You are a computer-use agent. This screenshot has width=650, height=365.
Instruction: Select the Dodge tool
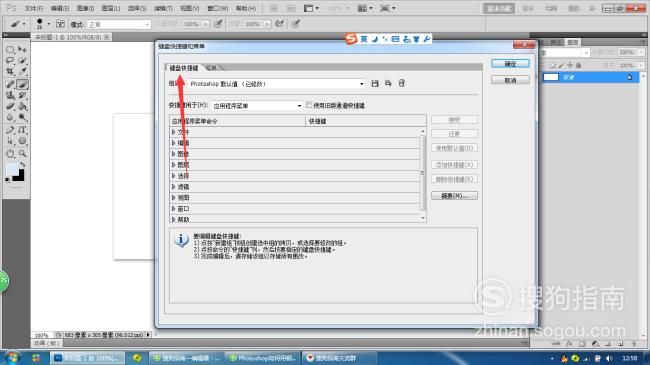pyautogui.click(x=22, y=117)
